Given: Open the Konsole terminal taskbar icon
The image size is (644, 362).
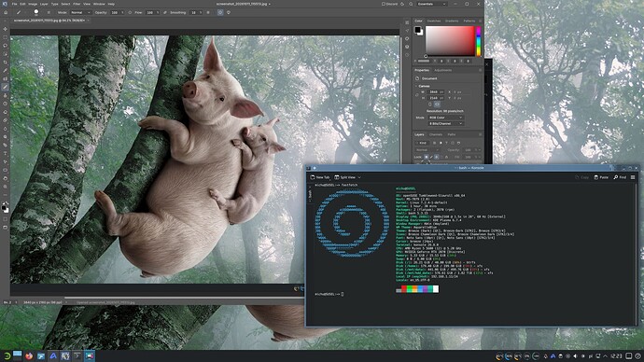Looking at the screenshot, I should click(77, 355).
